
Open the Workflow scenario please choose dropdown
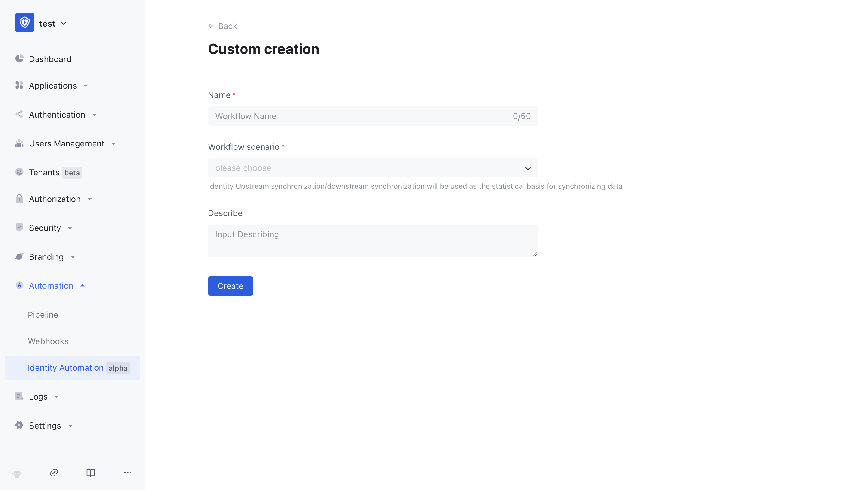[x=373, y=168]
